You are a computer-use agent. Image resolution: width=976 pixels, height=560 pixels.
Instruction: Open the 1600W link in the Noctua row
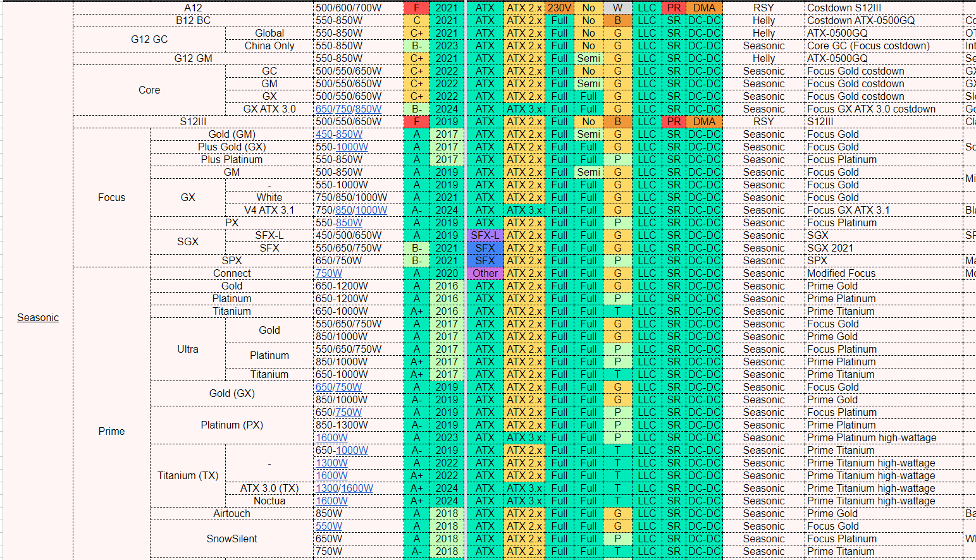tap(332, 501)
